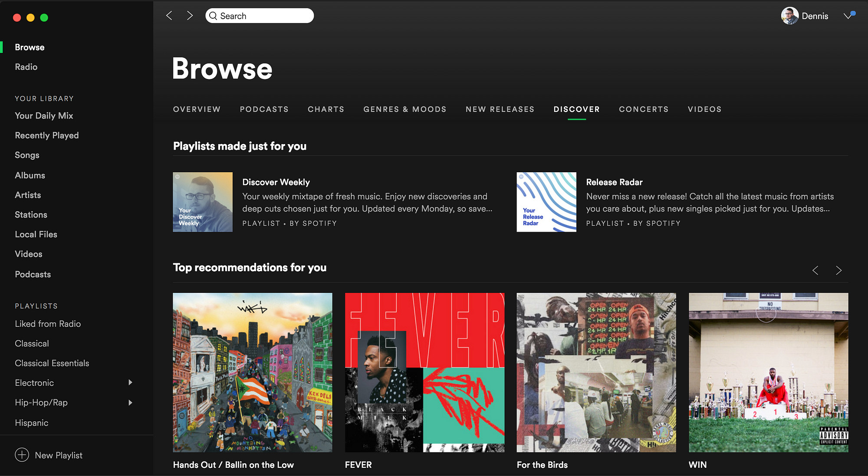The height and width of the screenshot is (476, 868).
Task: Open the WIN album cover
Action: pyautogui.click(x=768, y=372)
